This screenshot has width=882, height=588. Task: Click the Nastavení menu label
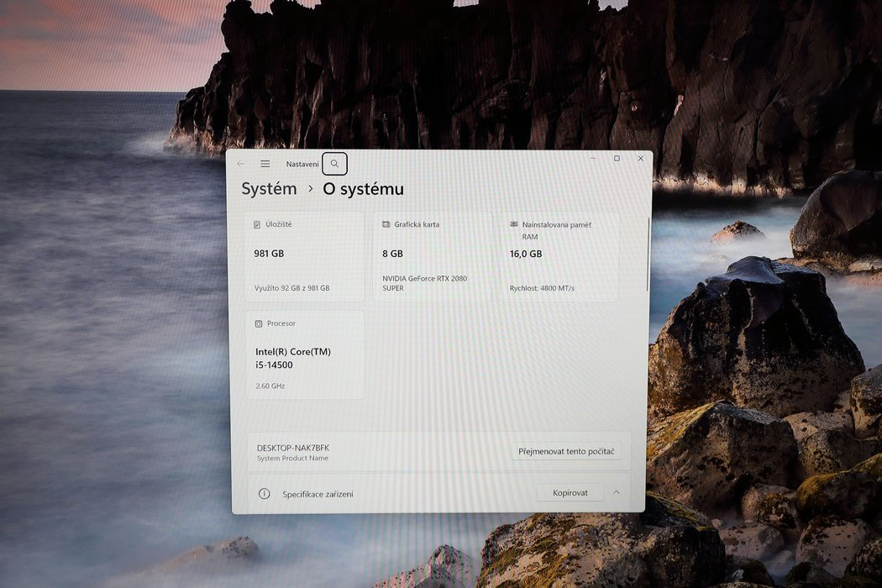coord(302,164)
